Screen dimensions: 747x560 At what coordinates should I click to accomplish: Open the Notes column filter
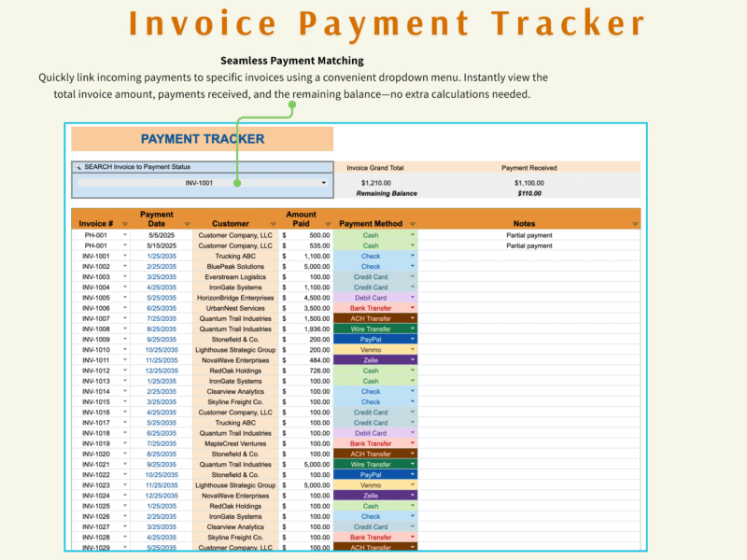(635, 224)
